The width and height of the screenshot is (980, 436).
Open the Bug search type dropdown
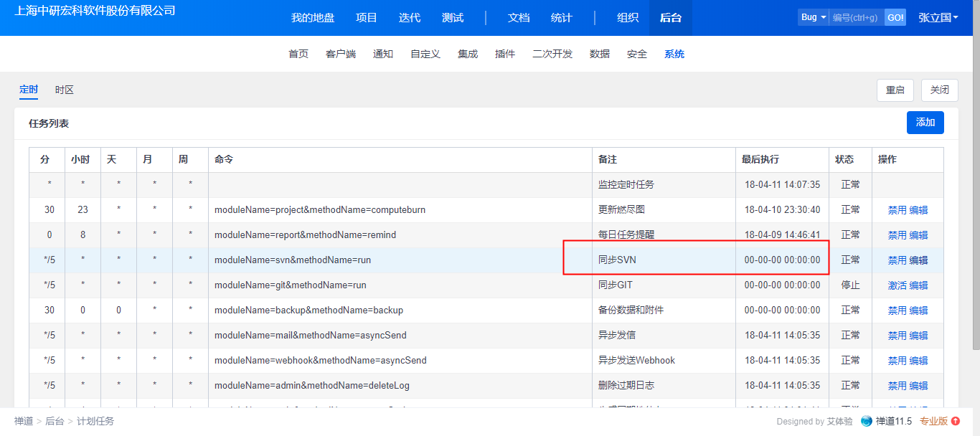pyautogui.click(x=814, y=17)
